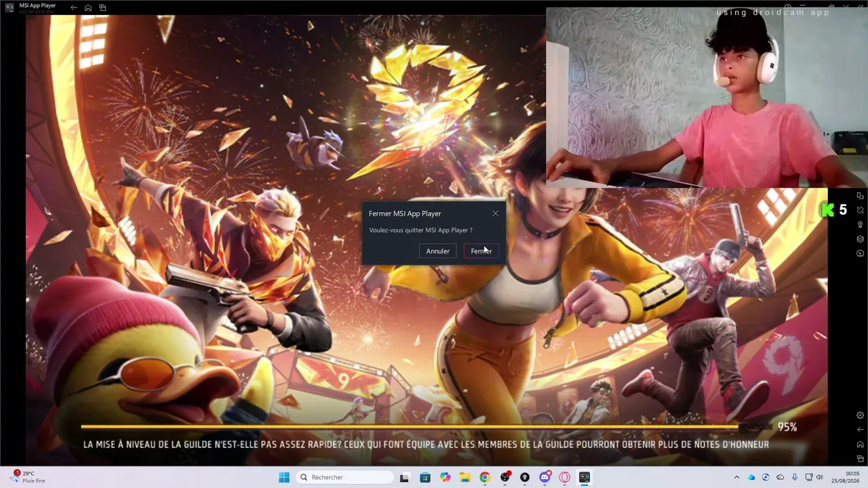Close the Fermer MSI App Player dialog with X
This screenshot has height=488, width=868.
[x=495, y=213]
